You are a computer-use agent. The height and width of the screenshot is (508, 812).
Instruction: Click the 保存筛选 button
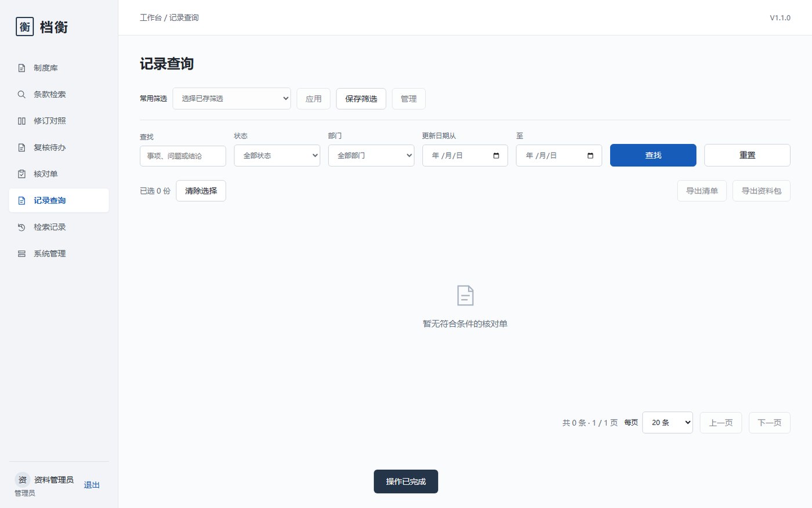click(361, 99)
